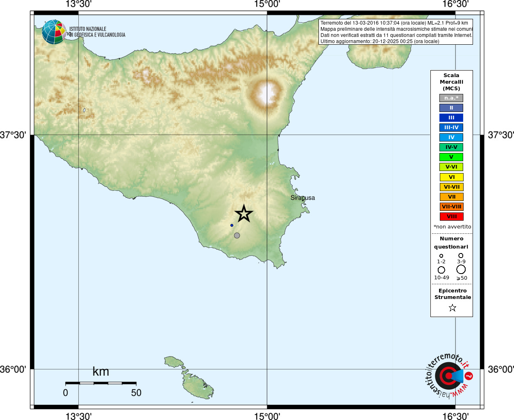Click the haisentitoilterremoto.it logo
The width and height of the screenshot is (514, 420).
click(449, 375)
